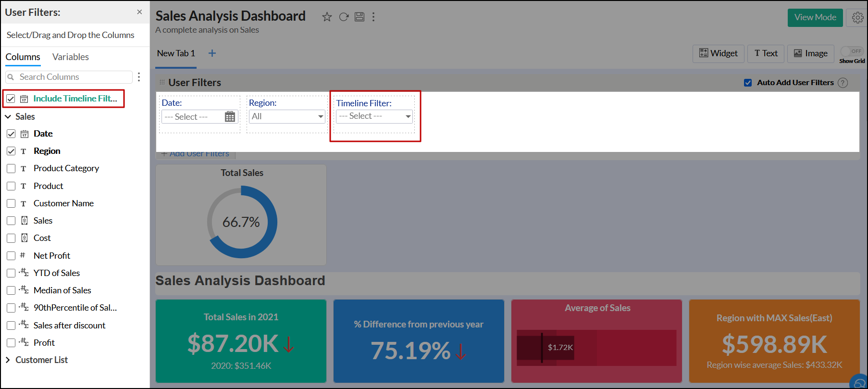Open dashboard settings gear icon

point(857,18)
